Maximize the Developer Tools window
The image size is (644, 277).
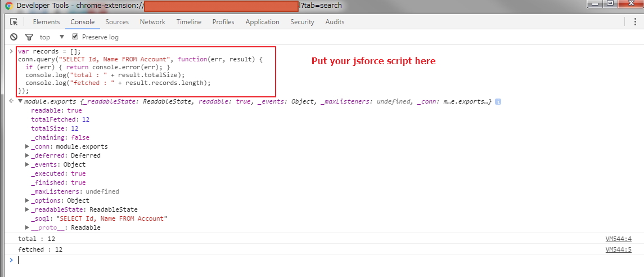point(610,3)
